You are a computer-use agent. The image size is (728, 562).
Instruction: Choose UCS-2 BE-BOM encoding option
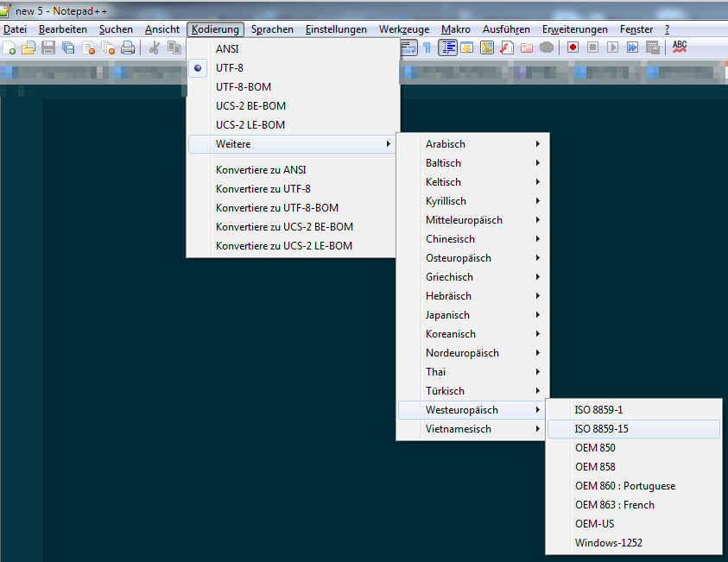pos(293,106)
